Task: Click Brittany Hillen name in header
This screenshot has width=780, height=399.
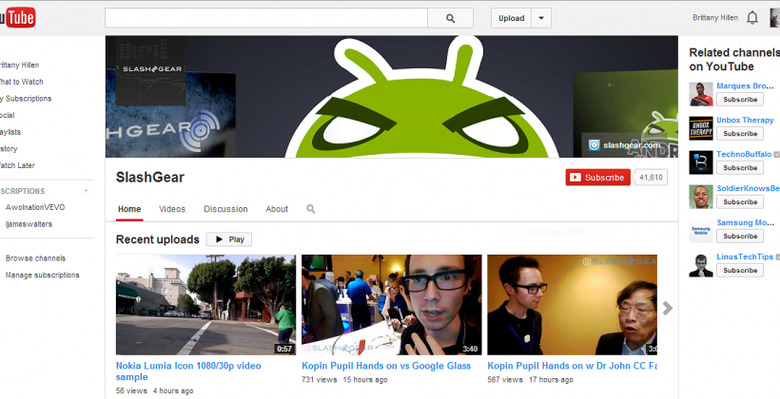Action: [715, 17]
